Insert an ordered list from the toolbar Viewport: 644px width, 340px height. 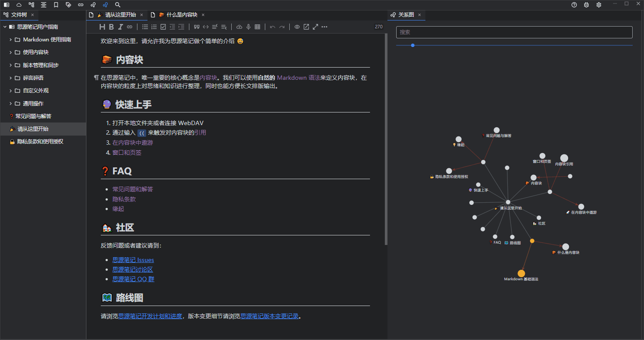pyautogui.click(x=154, y=27)
